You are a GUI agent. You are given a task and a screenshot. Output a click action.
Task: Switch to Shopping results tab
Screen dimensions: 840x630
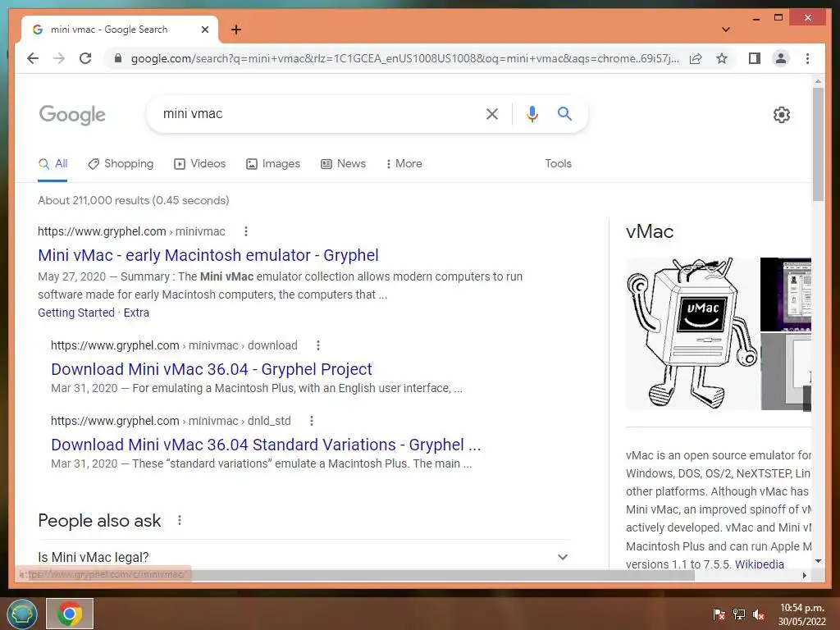click(121, 164)
